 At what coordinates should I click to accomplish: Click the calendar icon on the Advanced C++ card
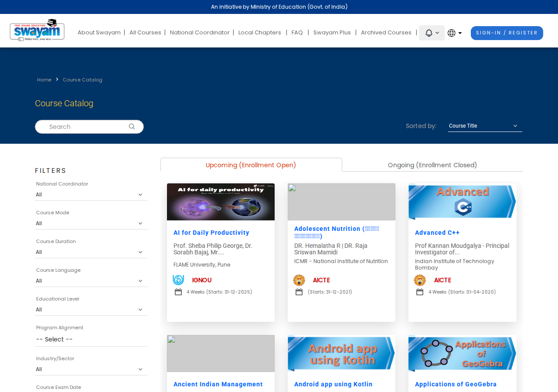(x=420, y=292)
